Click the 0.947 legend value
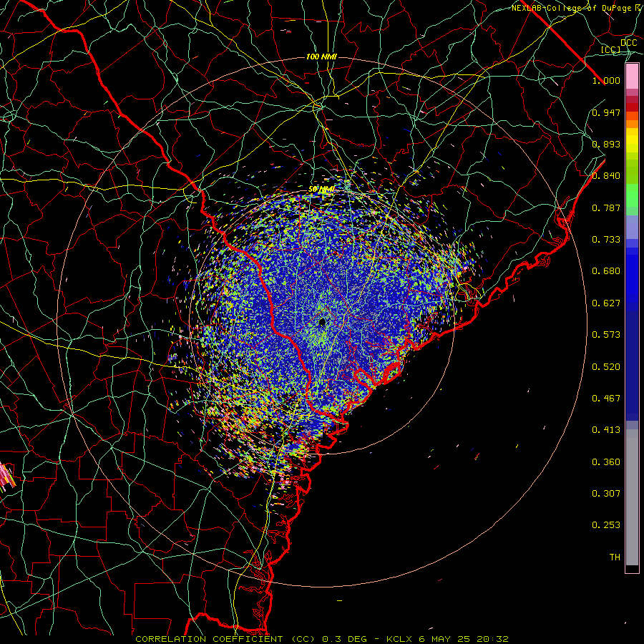644x644 pixels. (x=606, y=112)
